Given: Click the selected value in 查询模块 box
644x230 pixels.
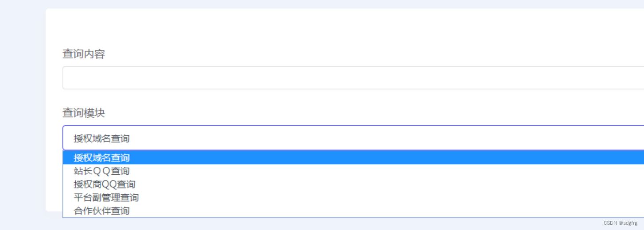Looking at the screenshot, I should [x=102, y=138].
